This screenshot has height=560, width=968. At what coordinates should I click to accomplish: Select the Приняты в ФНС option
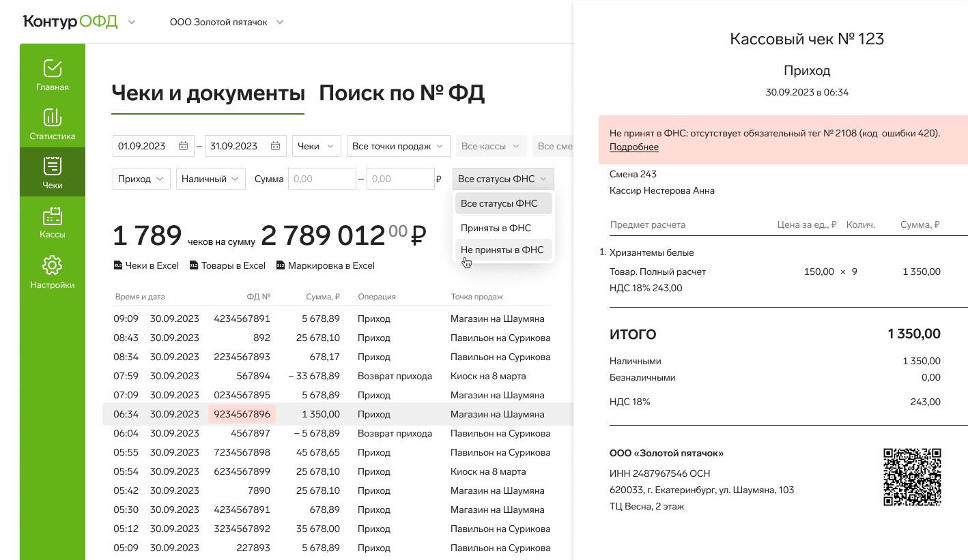(x=503, y=228)
